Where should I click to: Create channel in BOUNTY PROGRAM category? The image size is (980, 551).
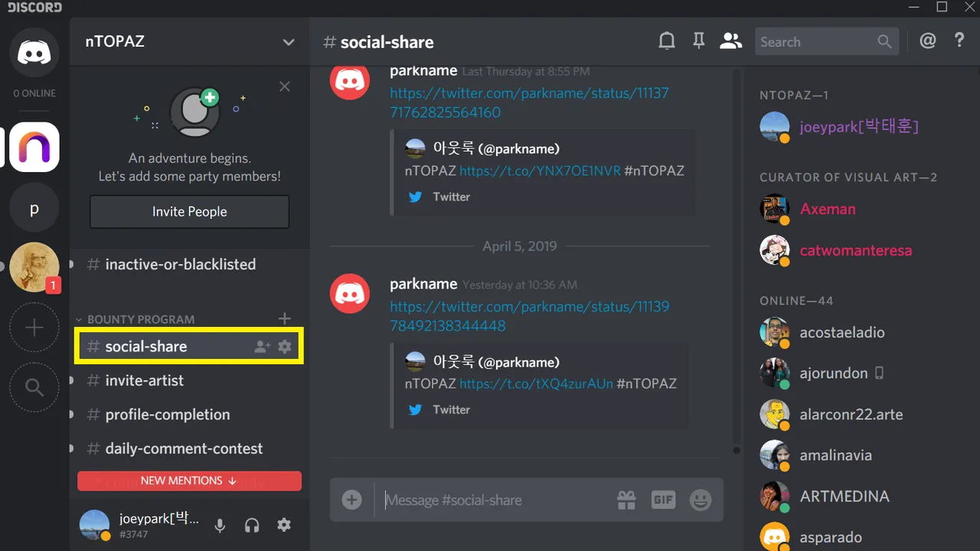tap(285, 318)
